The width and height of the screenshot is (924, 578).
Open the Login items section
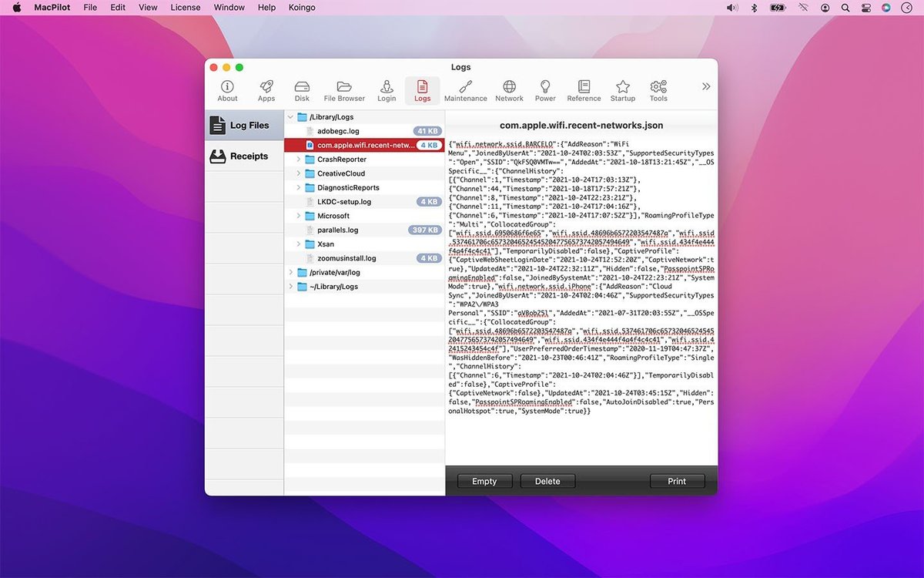pos(387,89)
